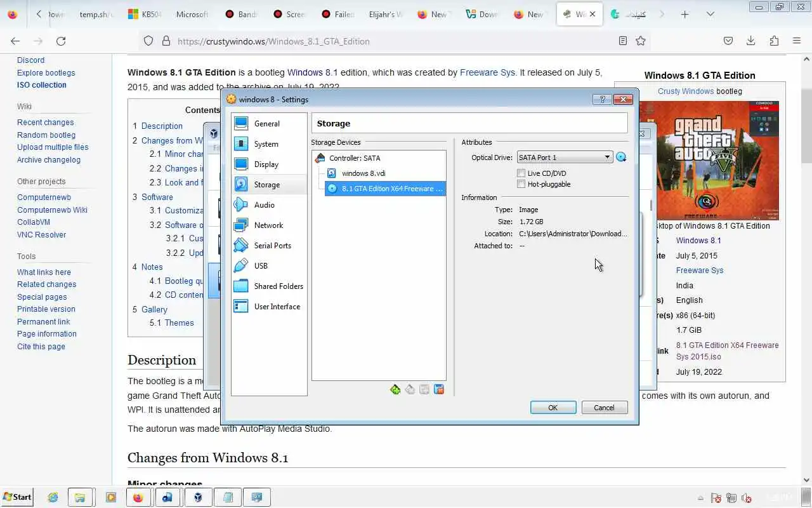
Task: Select the 8.1 GTA Edition X64 Freeware ISO
Action: [385, 189]
